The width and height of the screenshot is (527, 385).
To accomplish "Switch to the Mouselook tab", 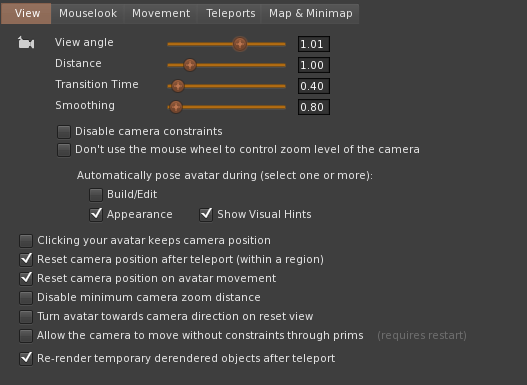I will (88, 13).
